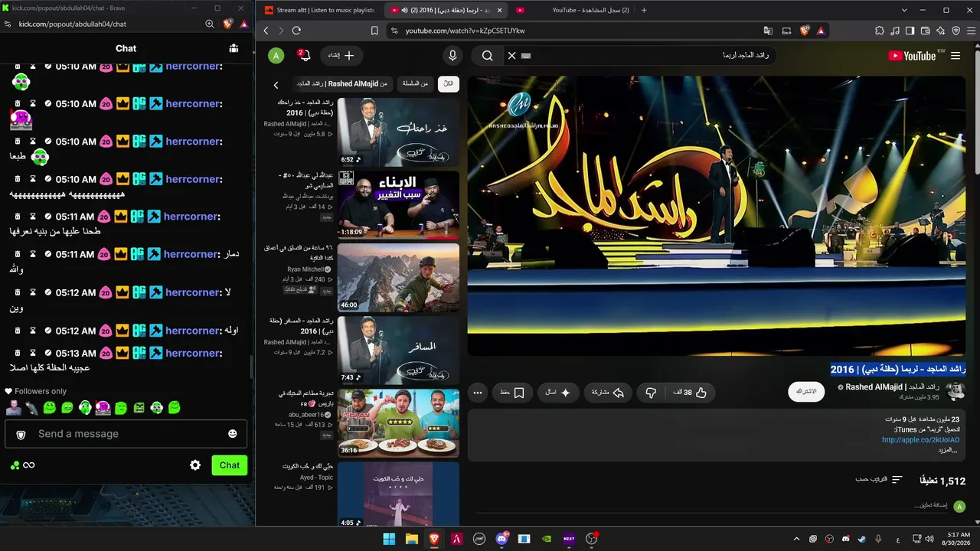Open the 'خذ راحتك' video thumbnail
The width and height of the screenshot is (980, 551).
[398, 132]
